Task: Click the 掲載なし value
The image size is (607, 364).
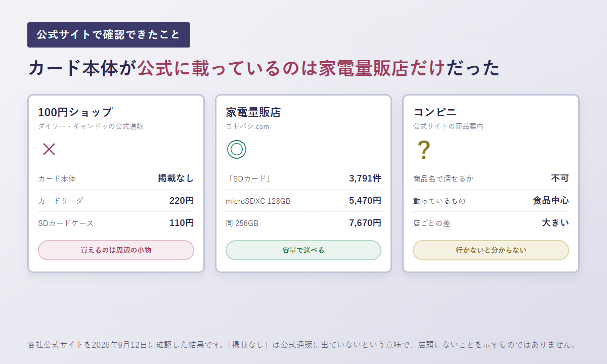Action: coord(176,178)
